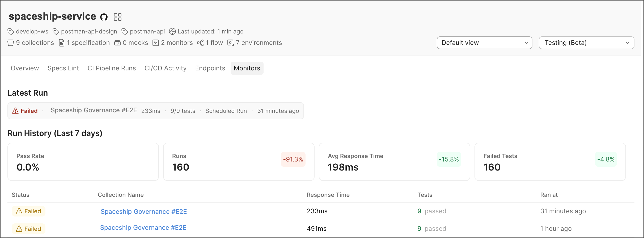
Task: Click the 491ms response time cell
Action: [x=317, y=229]
